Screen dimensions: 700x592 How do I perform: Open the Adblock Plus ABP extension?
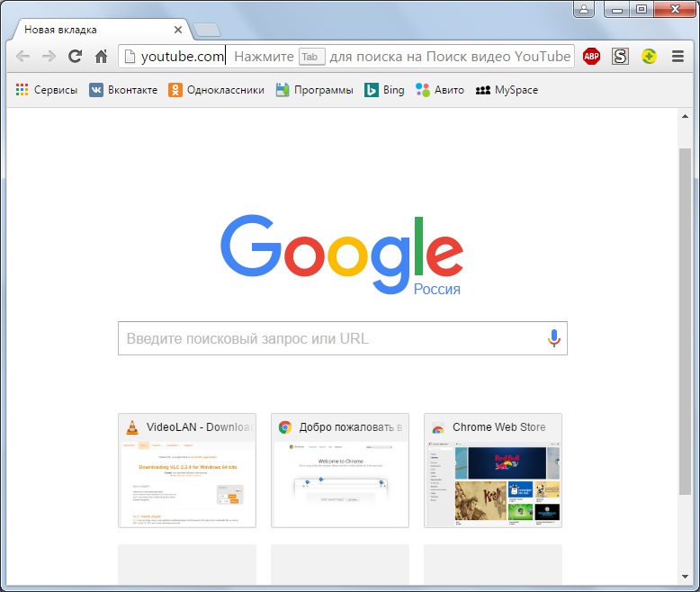(591, 57)
